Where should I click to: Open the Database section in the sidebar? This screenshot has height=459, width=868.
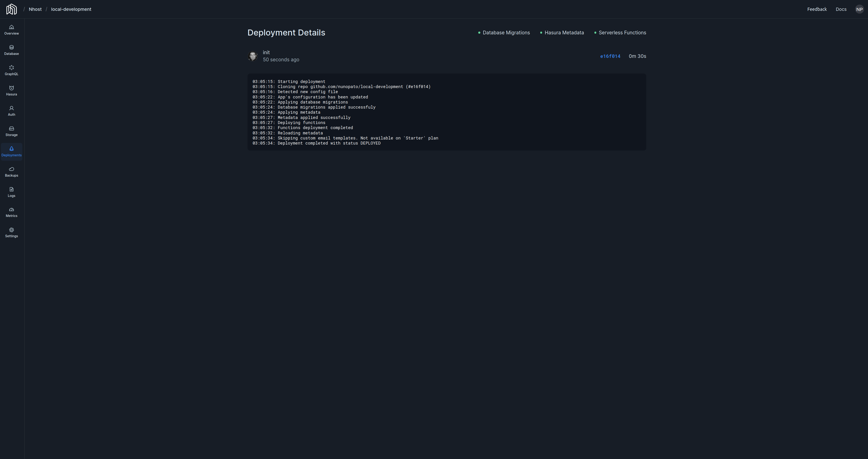12,50
